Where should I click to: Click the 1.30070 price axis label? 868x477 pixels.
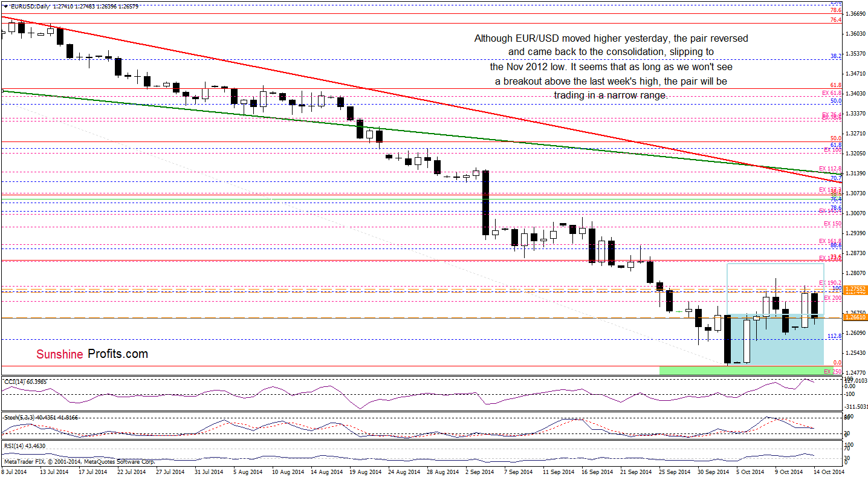(855, 213)
